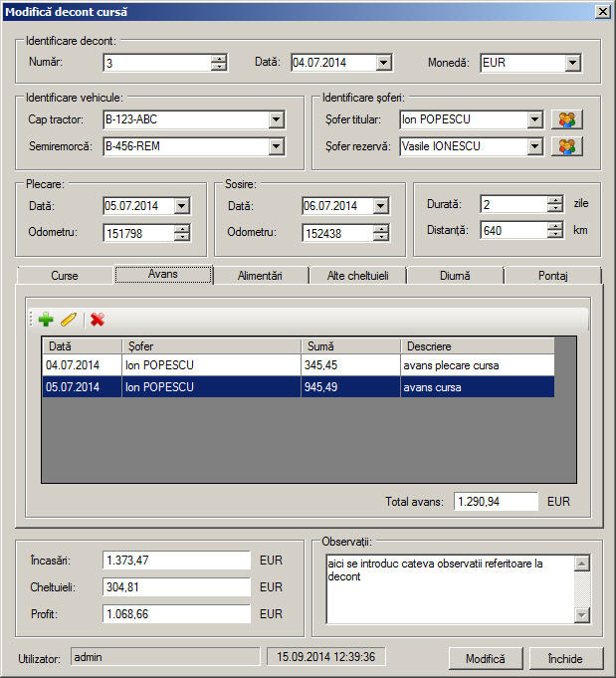Go to the Alte cheltuieli tab
The height and width of the screenshot is (678, 616).
pos(358,276)
